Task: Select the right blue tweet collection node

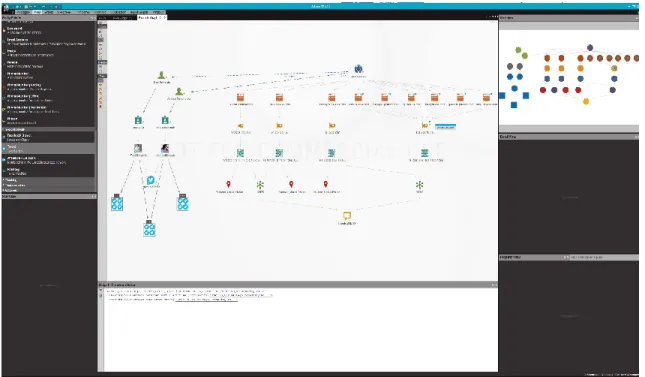Action: tap(183, 203)
